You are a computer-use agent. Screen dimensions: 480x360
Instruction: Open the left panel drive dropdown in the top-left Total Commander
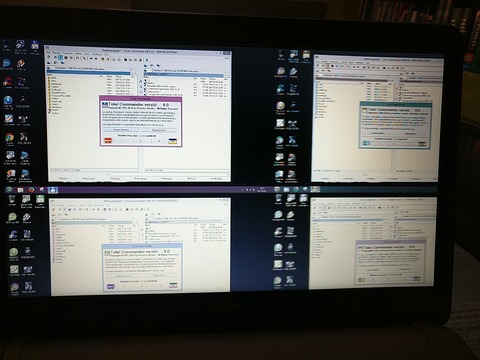pos(51,68)
